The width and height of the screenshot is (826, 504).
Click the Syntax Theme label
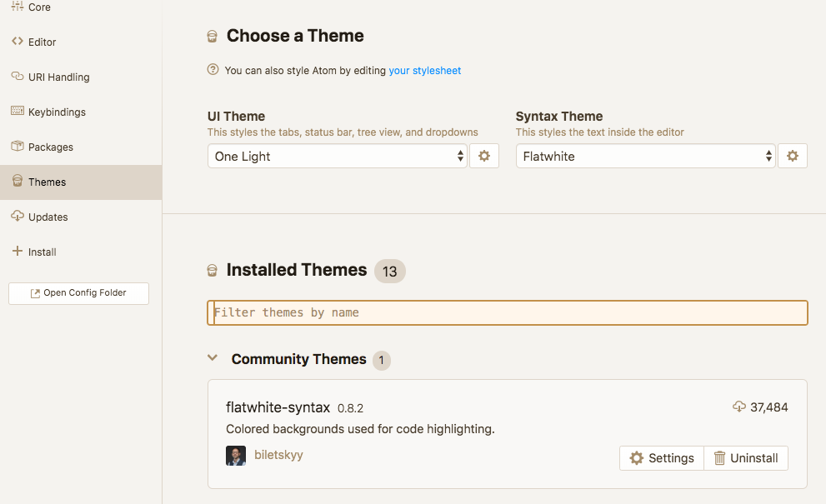point(559,117)
